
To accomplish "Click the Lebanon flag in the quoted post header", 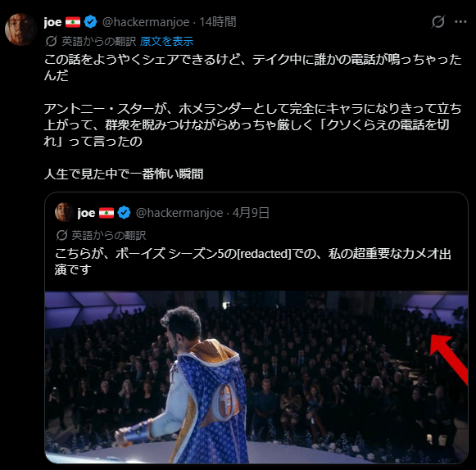I will click(107, 213).
